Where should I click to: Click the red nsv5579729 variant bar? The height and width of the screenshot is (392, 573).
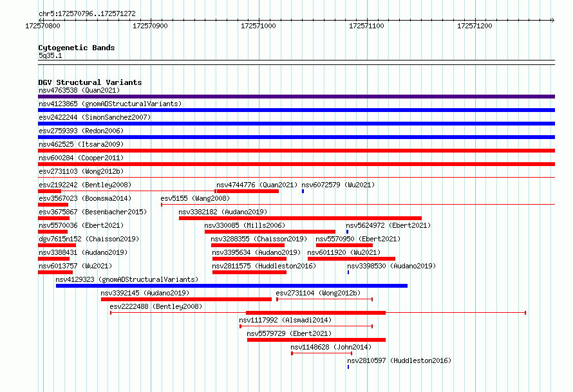point(317,340)
